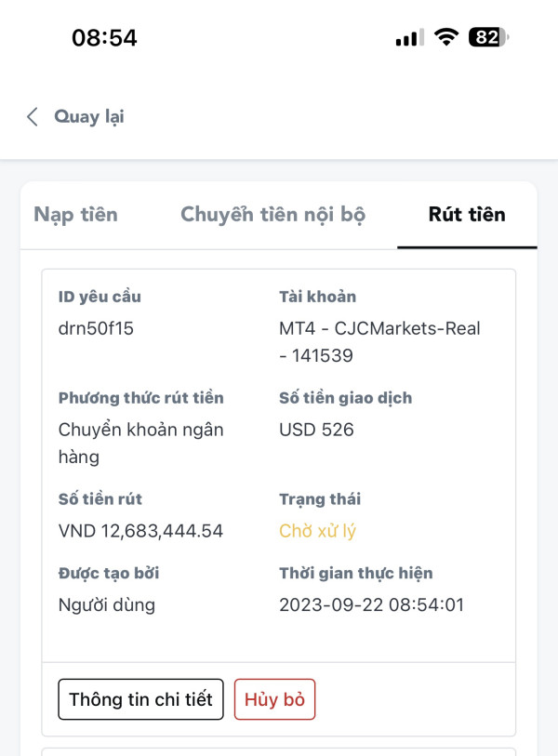This screenshot has width=558, height=756.
Task: Click the "Số tiền rút" field label
Action: click(100, 499)
